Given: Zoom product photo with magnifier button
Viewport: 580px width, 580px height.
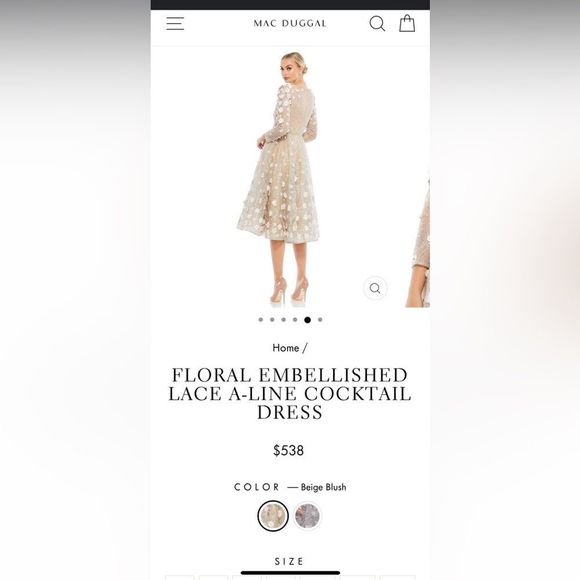Looking at the screenshot, I should (x=375, y=288).
